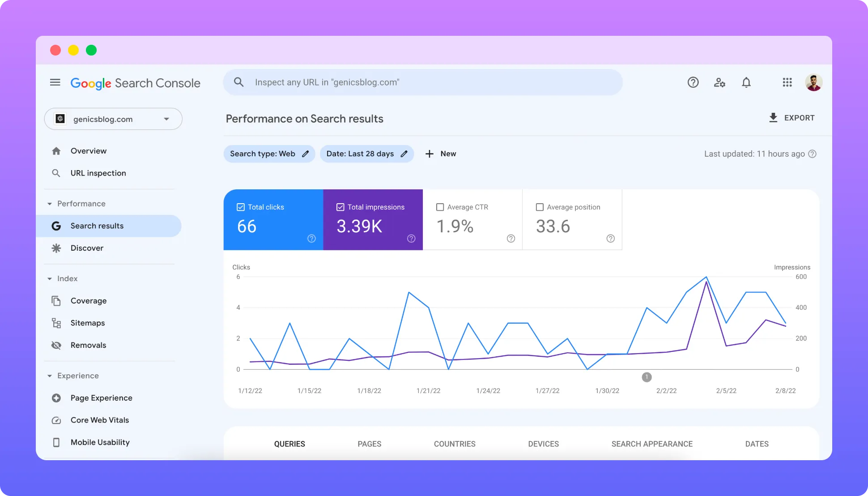Switch to the DEVICES tab
The image size is (868, 496).
pos(544,444)
